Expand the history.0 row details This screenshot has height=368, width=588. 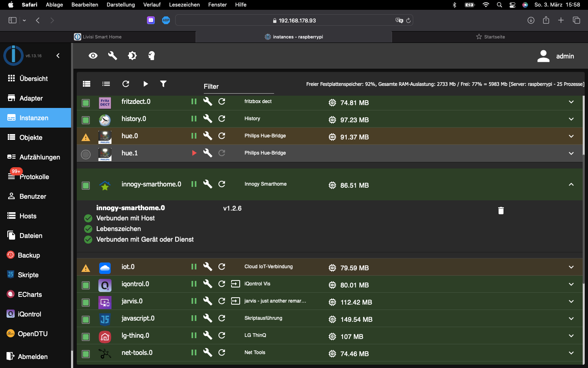point(571,119)
